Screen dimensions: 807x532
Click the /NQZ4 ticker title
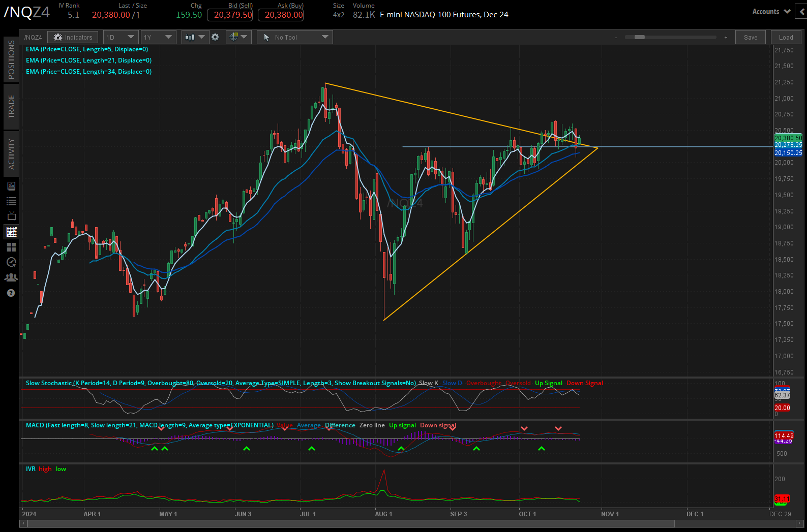point(27,12)
